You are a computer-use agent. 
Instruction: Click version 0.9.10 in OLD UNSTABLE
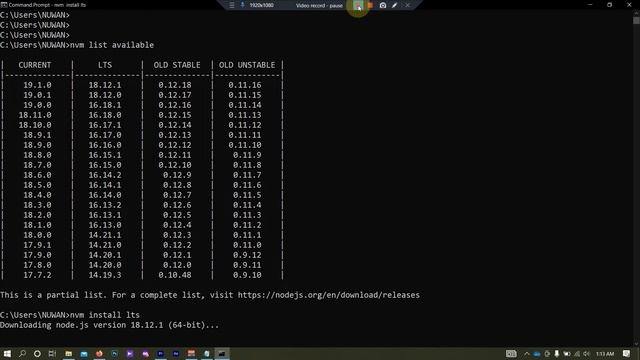pos(247,275)
